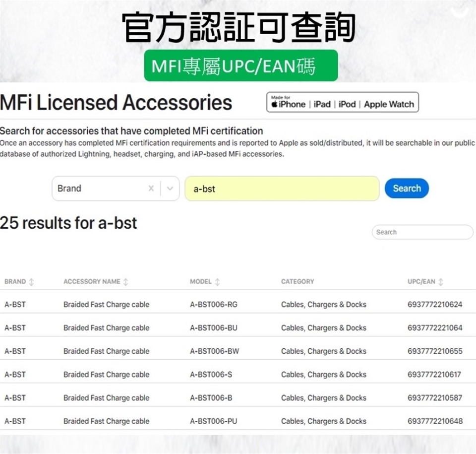This screenshot has width=476, height=454.
Task: Click the A-BST006-S model cell
Action: pyautogui.click(x=211, y=375)
